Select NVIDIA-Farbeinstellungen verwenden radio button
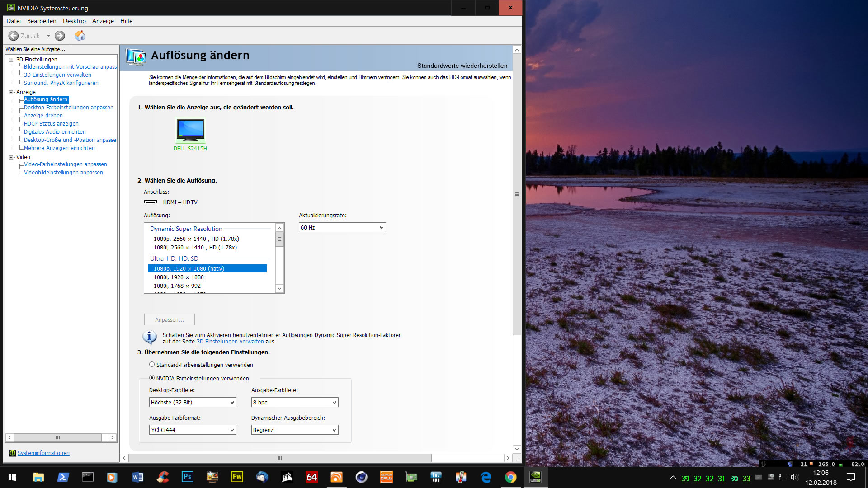 (152, 378)
